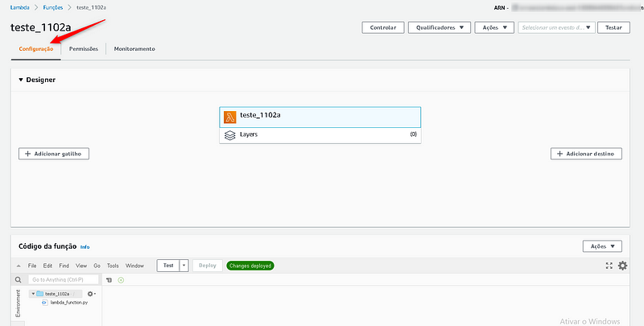Click the orange Lambda function icon in Designer
The height and width of the screenshot is (326, 644).
pyautogui.click(x=230, y=117)
